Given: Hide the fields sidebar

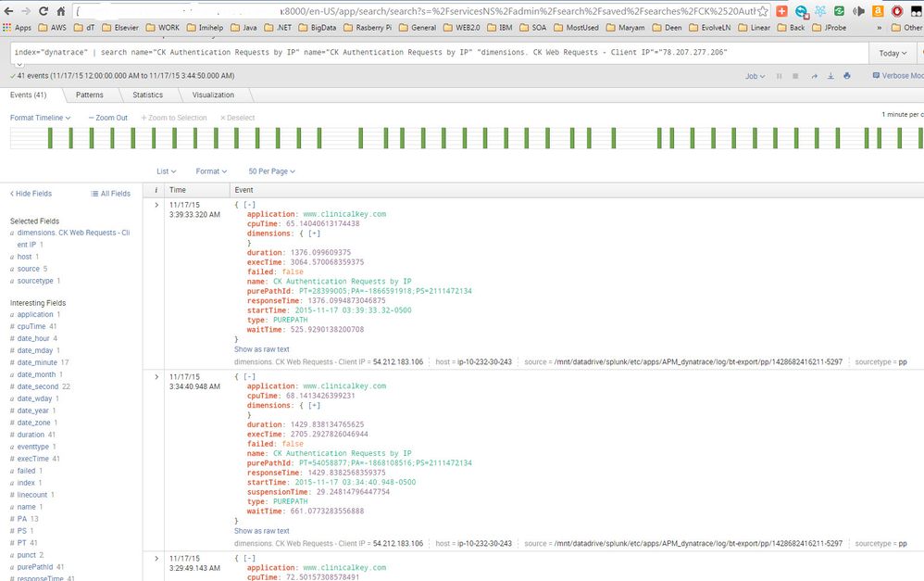Looking at the screenshot, I should (31, 194).
